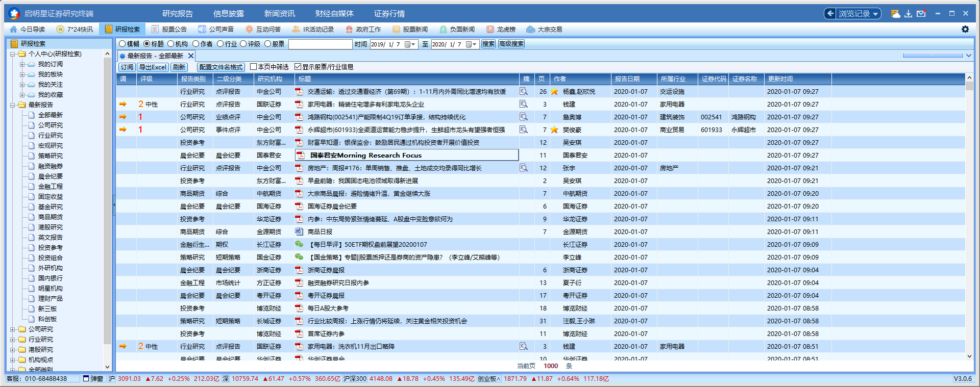
Task: Click WeChat icon of 50ETF期权盘前展望 report
Action: (299, 244)
